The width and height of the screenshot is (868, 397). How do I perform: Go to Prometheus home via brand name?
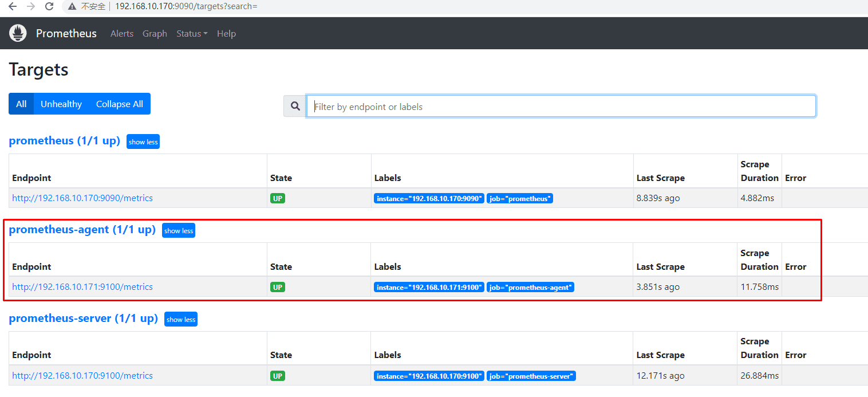[66, 33]
